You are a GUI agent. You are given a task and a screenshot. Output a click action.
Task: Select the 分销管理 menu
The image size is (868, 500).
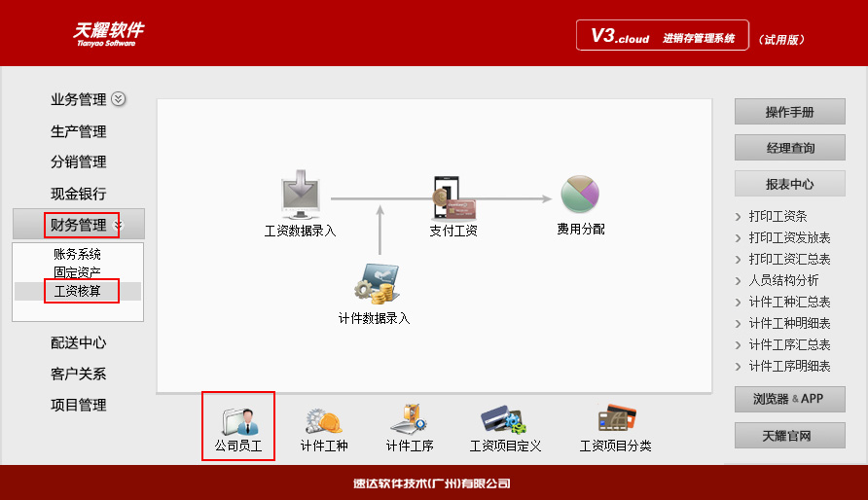pos(79,162)
